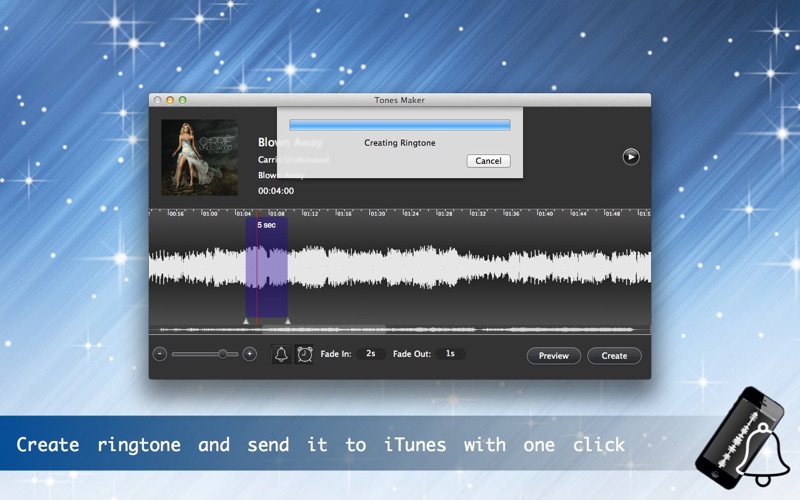800x500 pixels.
Task: Click the yellow minimize window button
Action: pyautogui.click(x=170, y=100)
